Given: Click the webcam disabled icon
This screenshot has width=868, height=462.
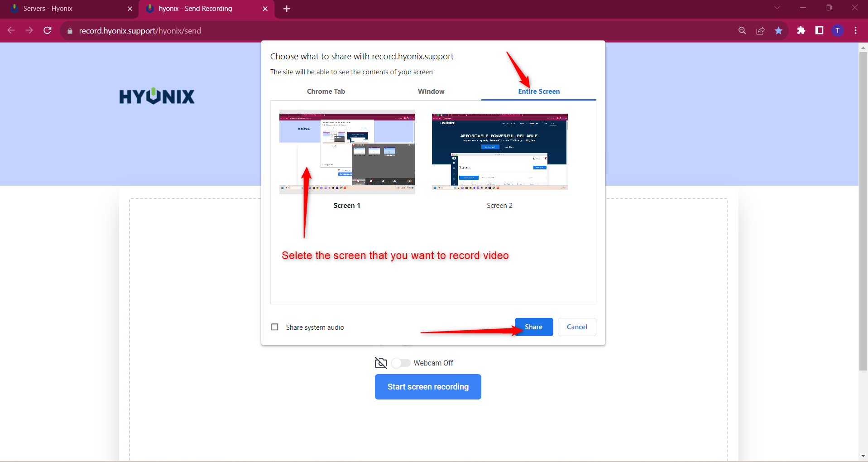Looking at the screenshot, I should [381, 363].
